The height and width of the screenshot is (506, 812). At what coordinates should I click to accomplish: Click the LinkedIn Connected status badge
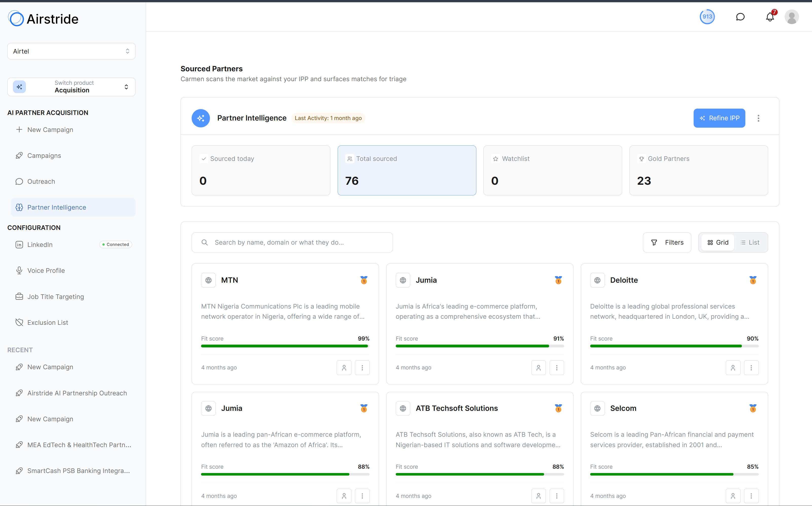tap(116, 245)
